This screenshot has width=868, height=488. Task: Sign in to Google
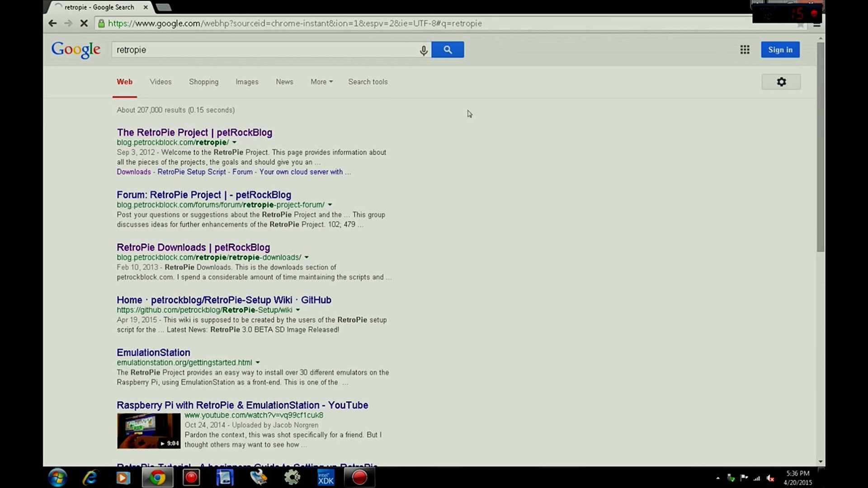pos(780,50)
